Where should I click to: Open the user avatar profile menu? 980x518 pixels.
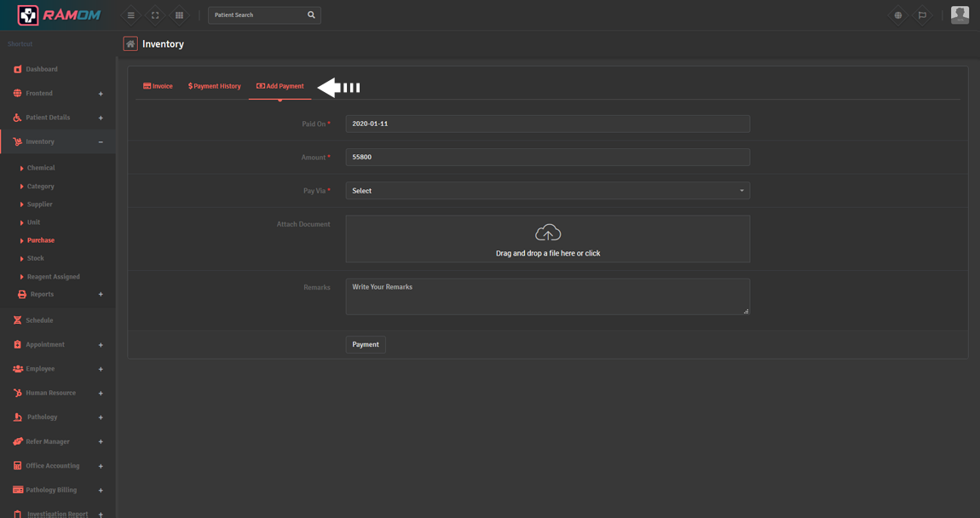pyautogui.click(x=960, y=14)
